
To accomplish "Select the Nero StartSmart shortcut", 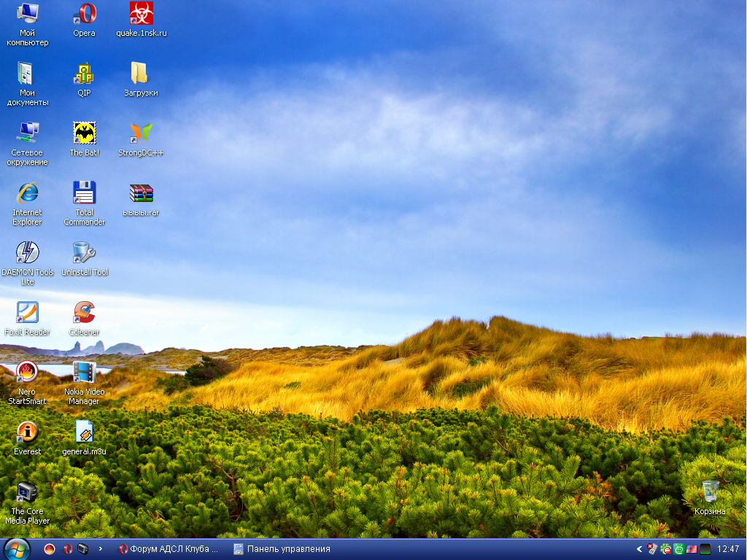I will click(27, 373).
